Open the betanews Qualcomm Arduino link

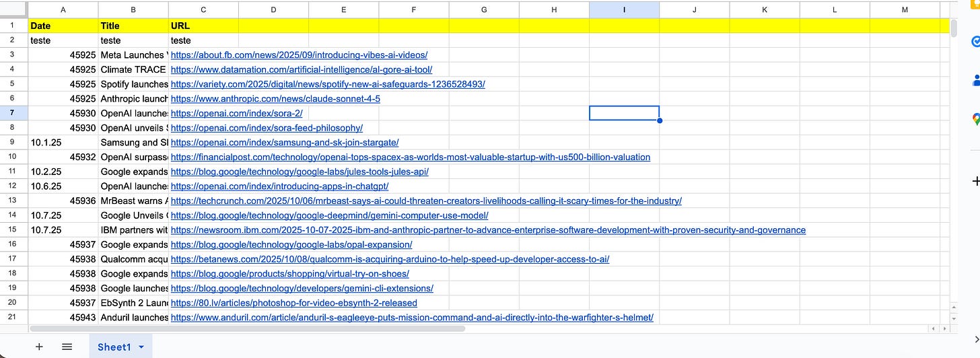click(390, 259)
